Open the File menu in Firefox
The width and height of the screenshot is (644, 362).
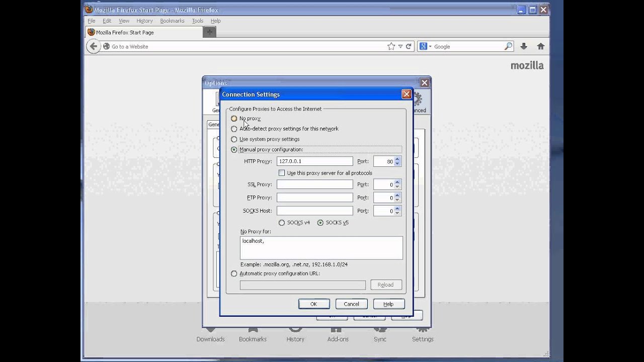click(x=92, y=21)
